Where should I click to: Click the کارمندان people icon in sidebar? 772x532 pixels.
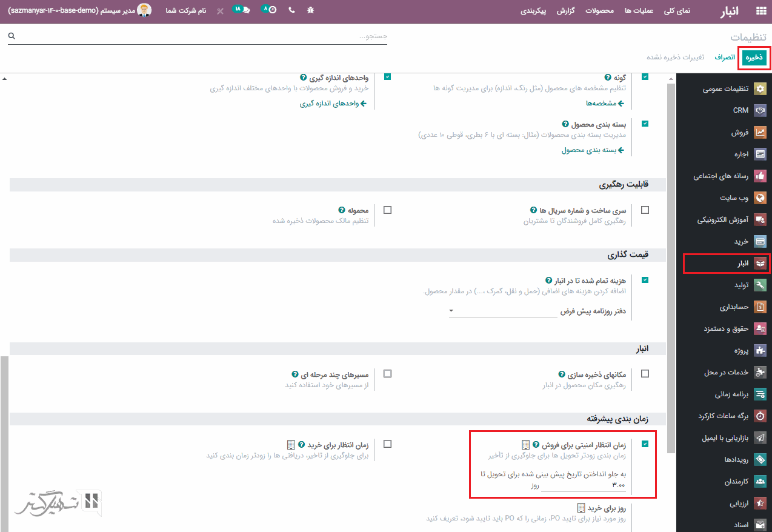[x=760, y=481]
